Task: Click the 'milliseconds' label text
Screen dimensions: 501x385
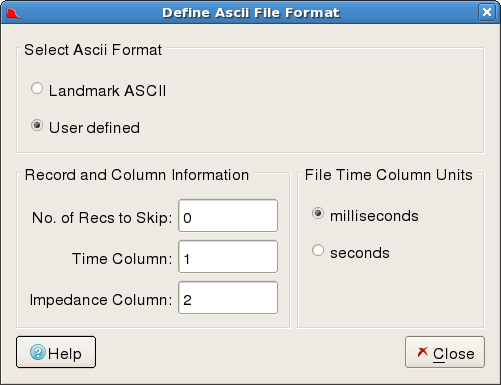Action: (374, 216)
